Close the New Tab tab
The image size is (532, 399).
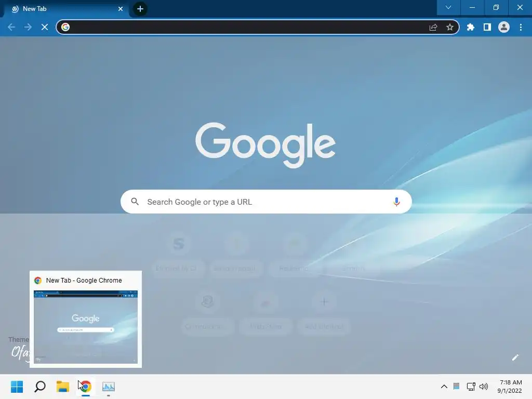pyautogui.click(x=121, y=9)
